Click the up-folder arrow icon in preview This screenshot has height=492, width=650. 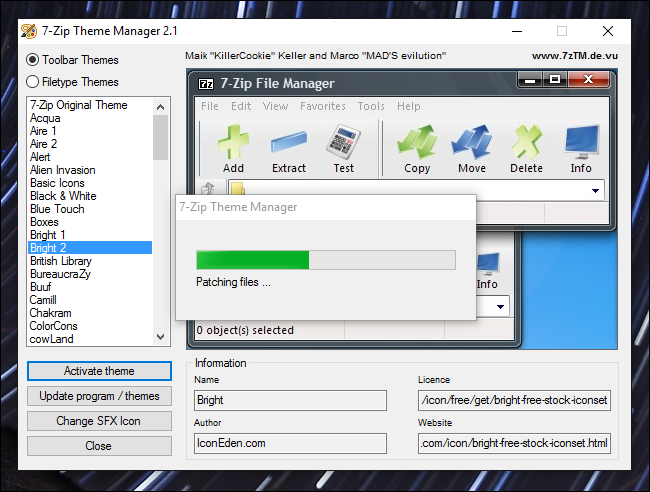pos(208,189)
